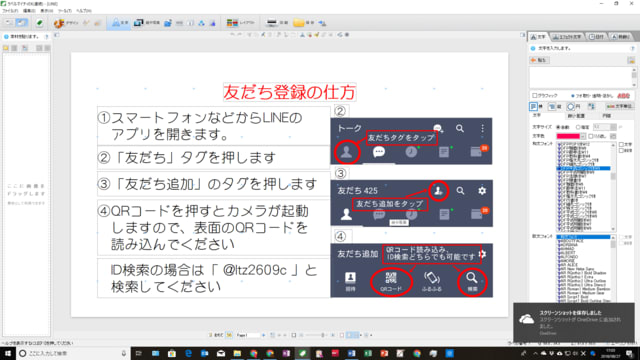640x360 pixels.
Task: Select the 文字 (text) tool in the toolbar
Action: point(120,23)
